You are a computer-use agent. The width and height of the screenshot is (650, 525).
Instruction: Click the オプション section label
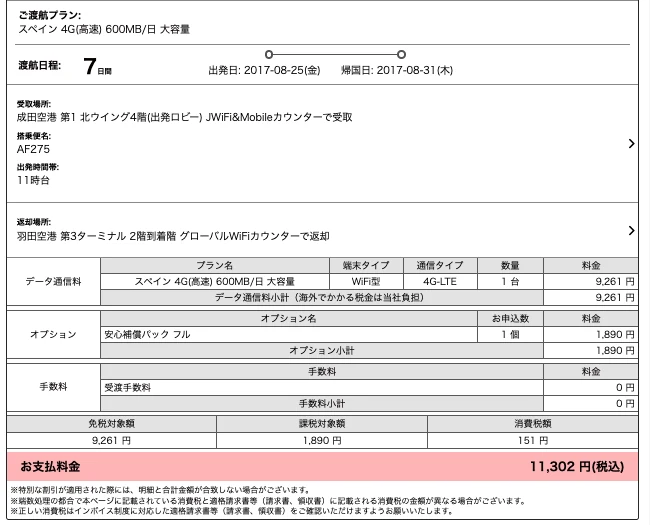click(53, 335)
